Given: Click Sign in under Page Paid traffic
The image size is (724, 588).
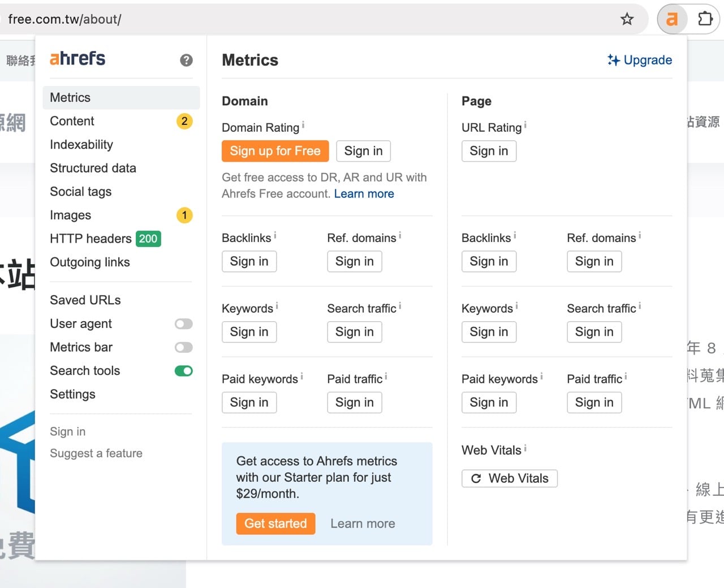Looking at the screenshot, I should click(594, 403).
